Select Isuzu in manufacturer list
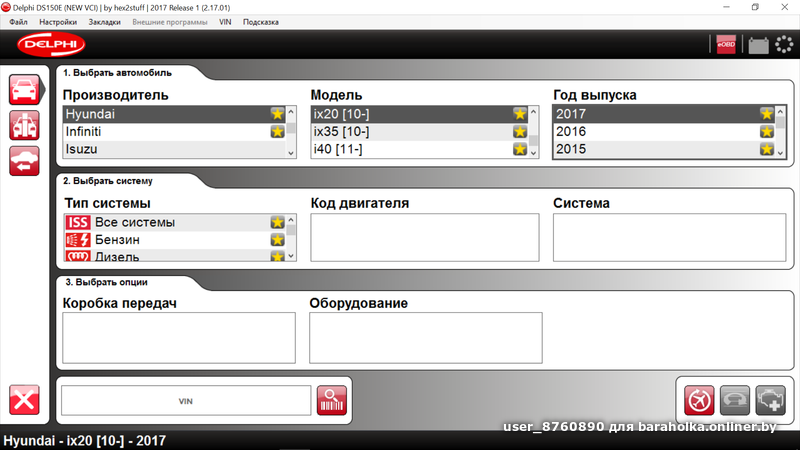Screen dimensions: 800x450 [x=174, y=149]
